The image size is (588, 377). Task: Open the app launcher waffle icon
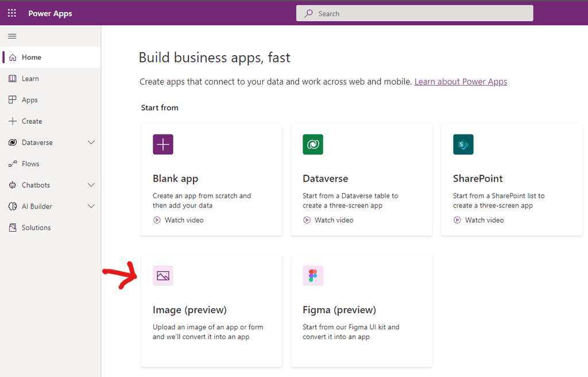click(x=12, y=13)
